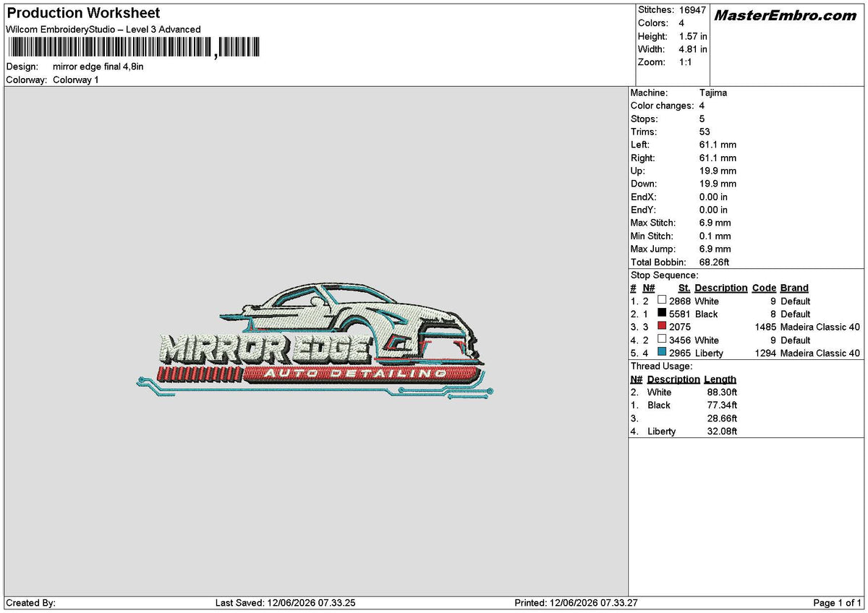This screenshot has height=613, width=868.
Task: Click the 'Length' column header
Action: point(720,379)
